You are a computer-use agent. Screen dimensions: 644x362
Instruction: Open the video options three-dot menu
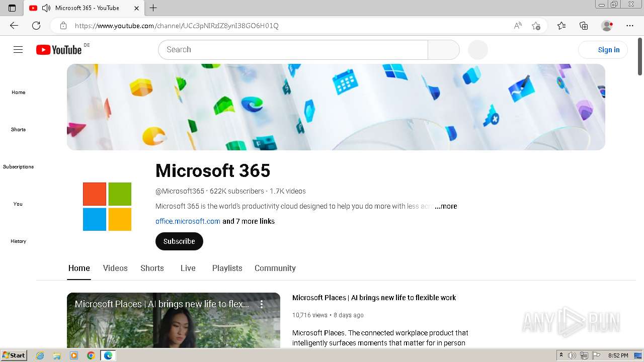[262, 304]
